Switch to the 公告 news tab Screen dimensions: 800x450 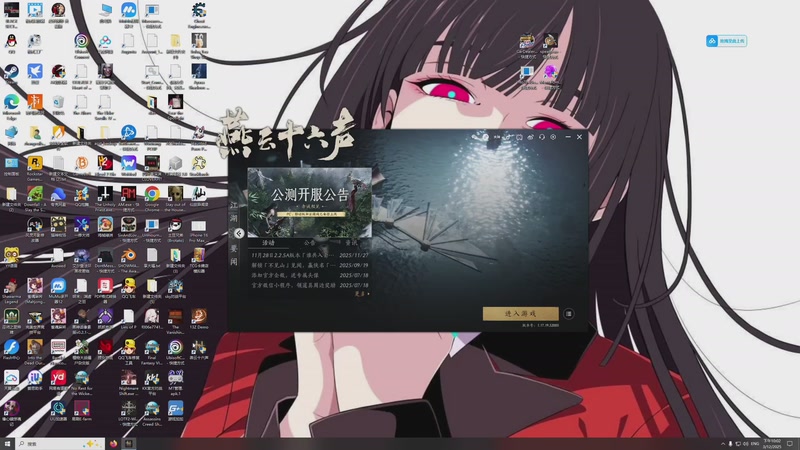[x=310, y=243]
